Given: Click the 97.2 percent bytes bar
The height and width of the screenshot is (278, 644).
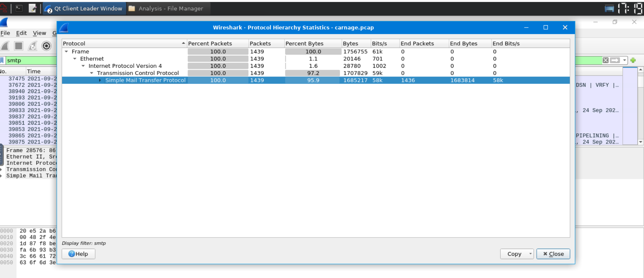Looking at the screenshot, I should 313,73.
